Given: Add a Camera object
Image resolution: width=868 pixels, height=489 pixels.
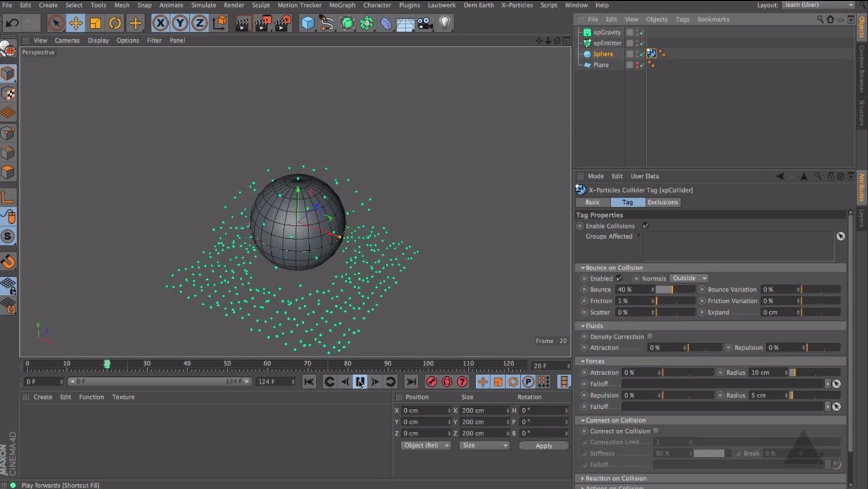Looking at the screenshot, I should coord(425,24).
